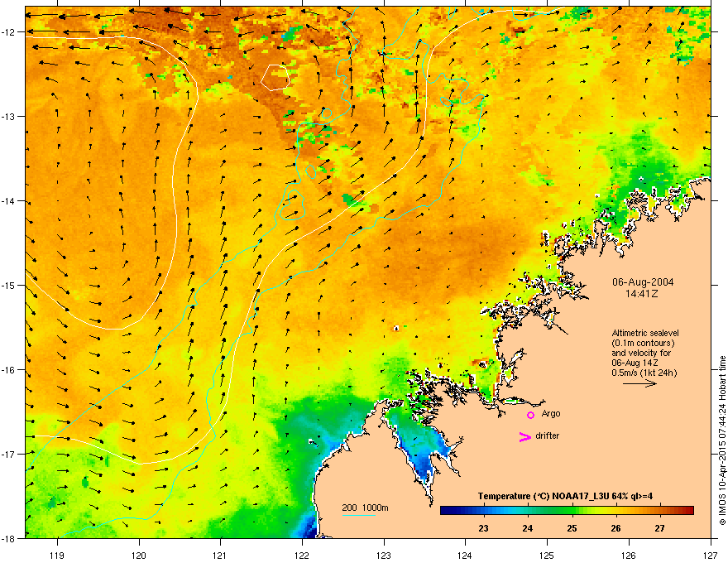Click colorbar tick label 23
728x563 pixels.
483,528
